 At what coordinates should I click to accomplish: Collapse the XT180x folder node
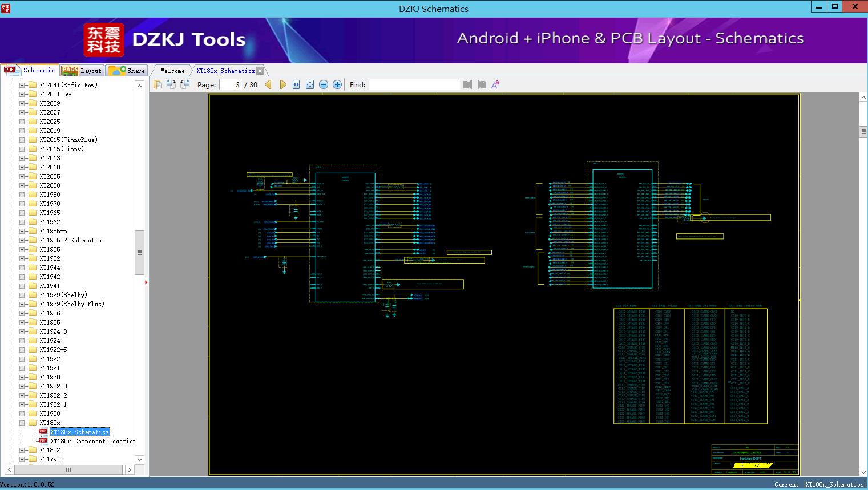22,423
